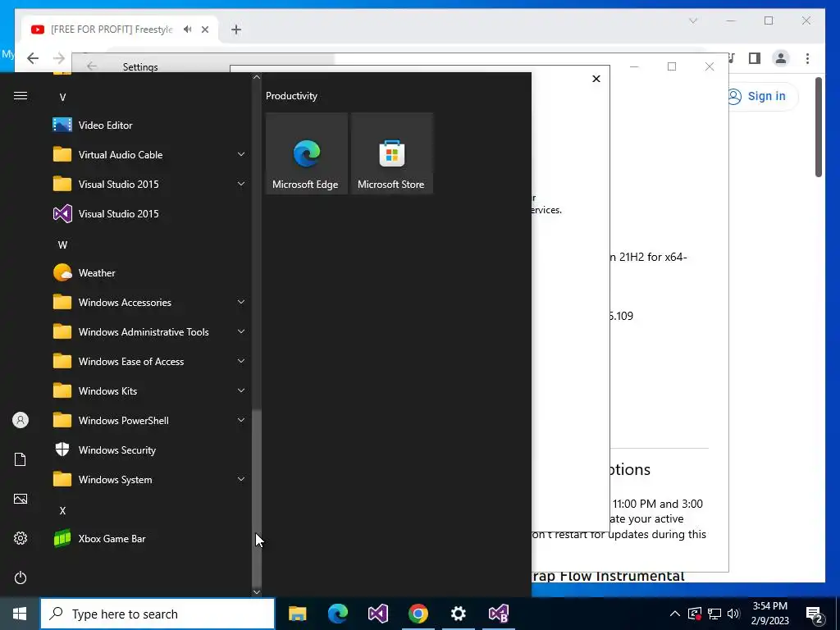Open Pictures from Start sidebar
The image size is (840, 630).
pos(21,499)
